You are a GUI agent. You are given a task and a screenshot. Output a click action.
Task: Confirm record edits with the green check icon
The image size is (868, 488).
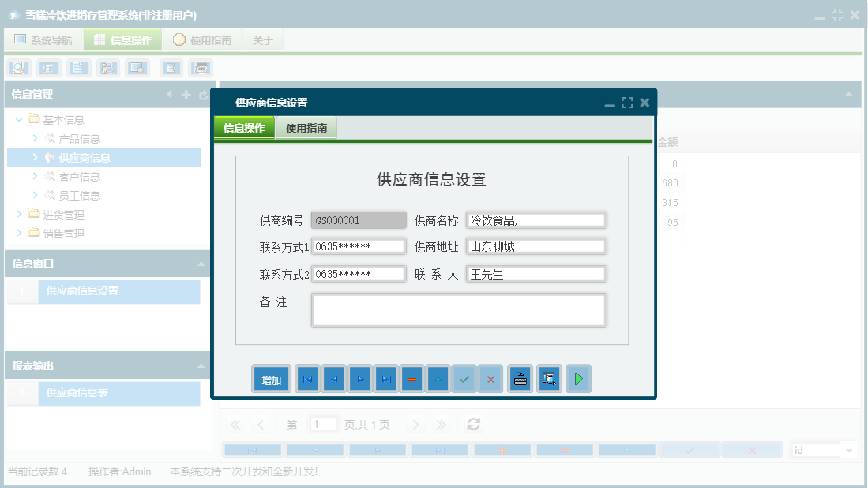[x=464, y=378]
